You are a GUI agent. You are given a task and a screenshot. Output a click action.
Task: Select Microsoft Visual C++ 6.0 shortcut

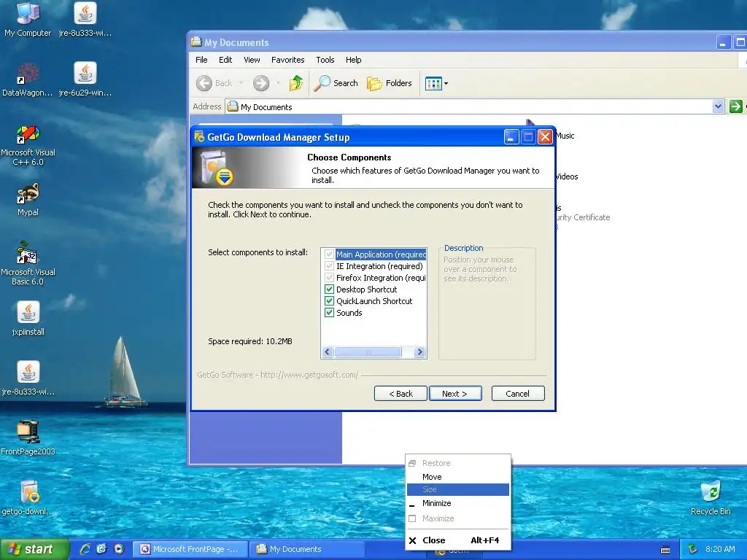(x=28, y=145)
